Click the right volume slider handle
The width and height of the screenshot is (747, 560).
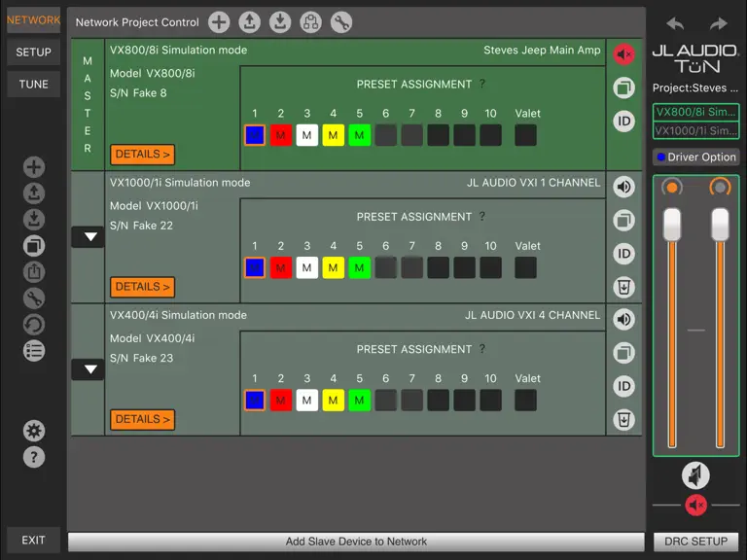coord(720,225)
